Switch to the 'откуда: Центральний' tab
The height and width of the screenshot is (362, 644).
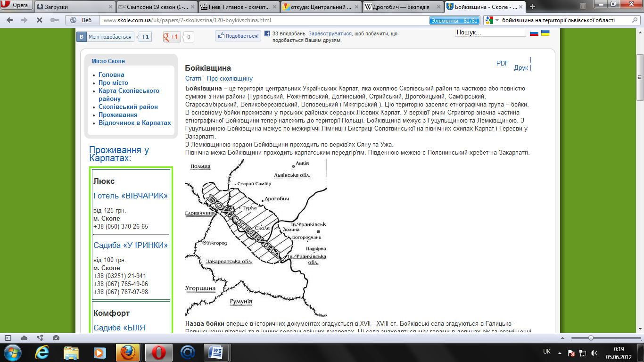coord(320,7)
